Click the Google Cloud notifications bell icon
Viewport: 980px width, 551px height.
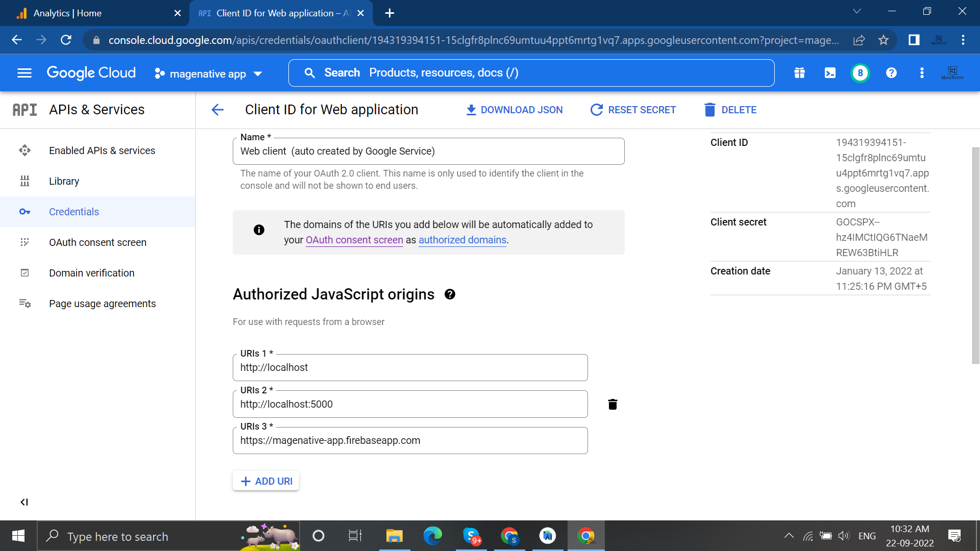point(860,73)
